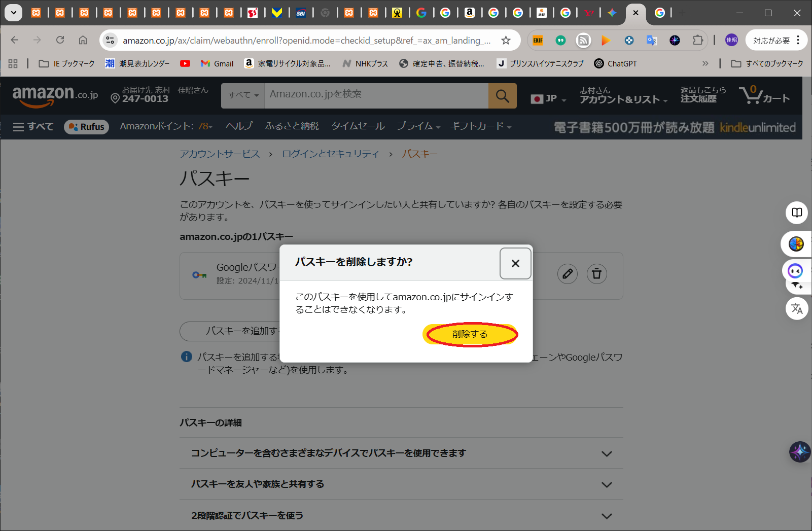The height and width of the screenshot is (531, 812).
Task: Click the Amazon search magnifier button
Action: click(x=502, y=96)
